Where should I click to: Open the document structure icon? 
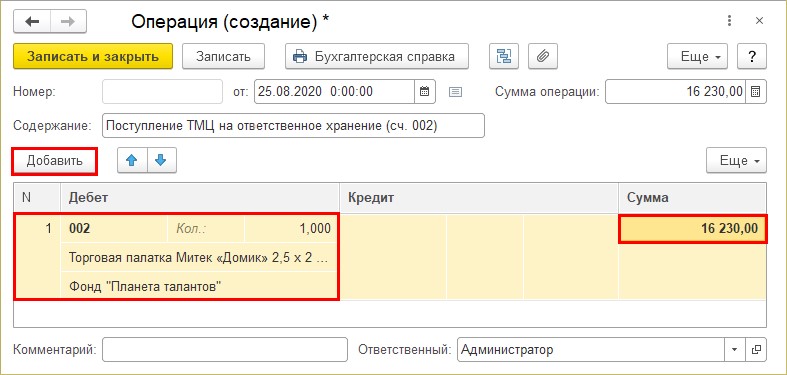pos(504,56)
